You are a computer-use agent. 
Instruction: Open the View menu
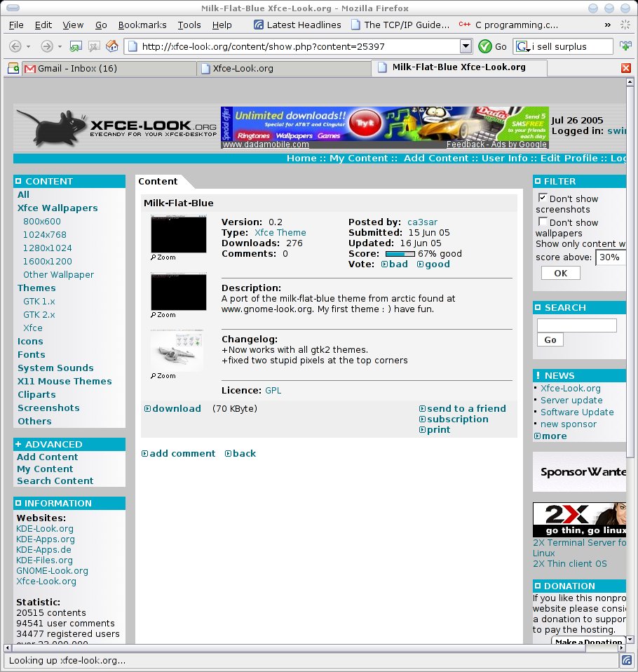73,25
